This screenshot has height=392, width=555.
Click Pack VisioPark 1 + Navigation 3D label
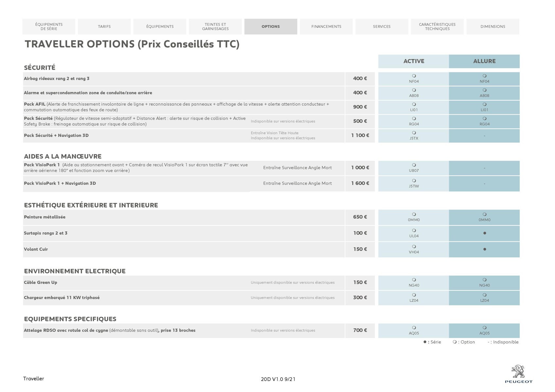tap(60, 184)
